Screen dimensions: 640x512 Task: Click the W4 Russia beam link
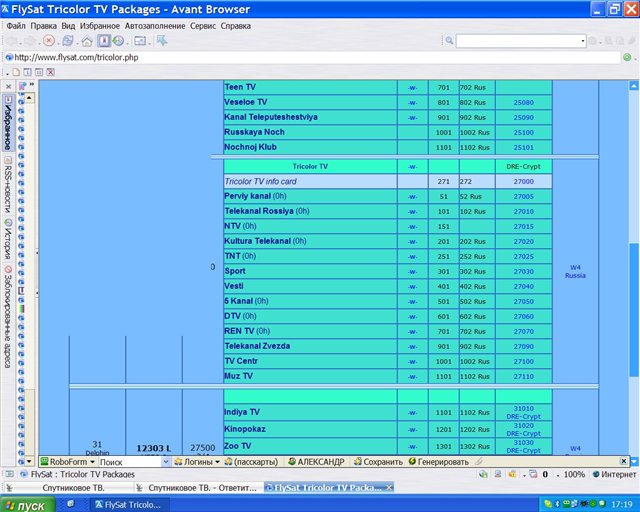pos(575,271)
